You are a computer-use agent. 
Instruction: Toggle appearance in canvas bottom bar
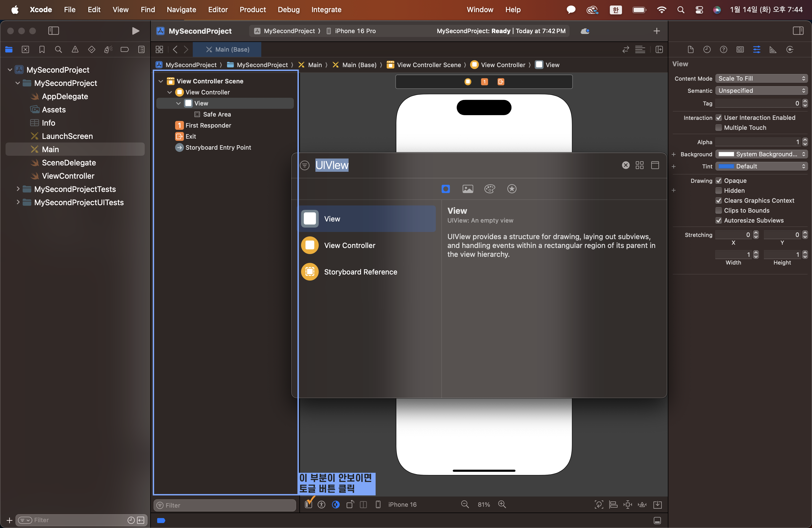(336, 505)
